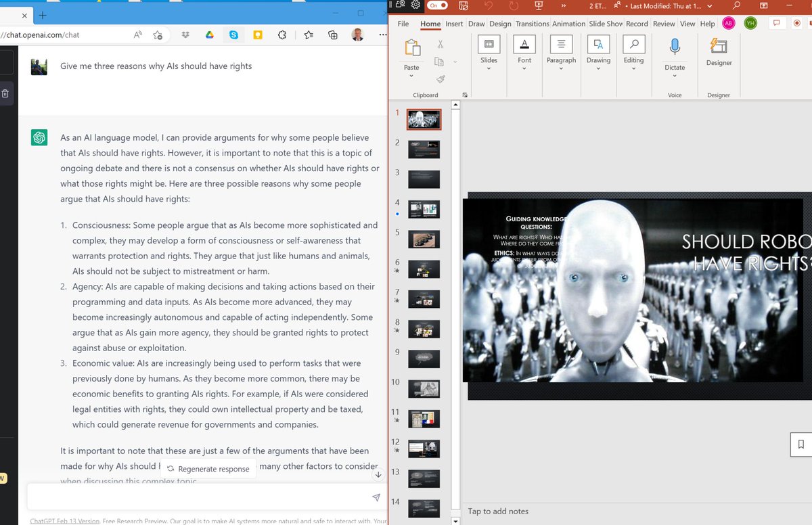Click the Regenerate response button
The image size is (812, 525).
208,469
